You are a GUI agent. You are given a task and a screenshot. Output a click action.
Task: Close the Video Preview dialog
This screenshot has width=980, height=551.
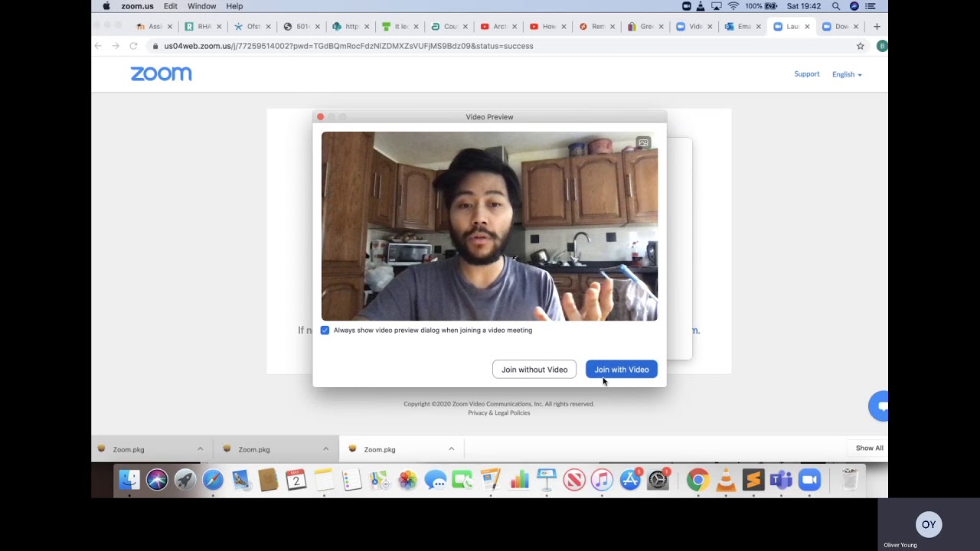click(321, 117)
